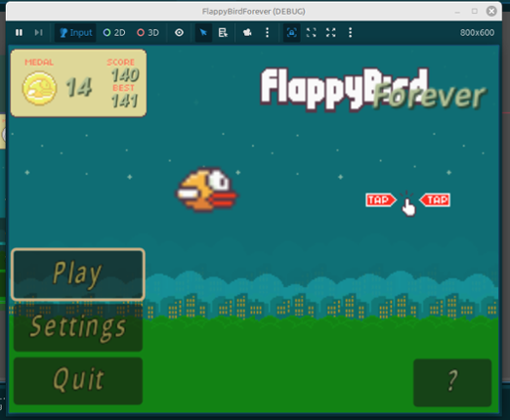Click the SCORE label
The height and width of the screenshot is (420, 510).
point(121,62)
